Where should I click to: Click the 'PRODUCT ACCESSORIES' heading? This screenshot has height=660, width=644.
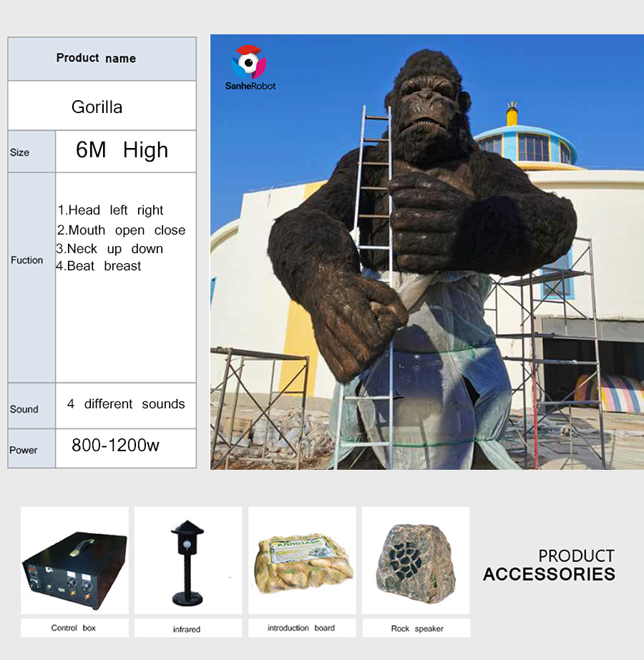tap(550, 566)
